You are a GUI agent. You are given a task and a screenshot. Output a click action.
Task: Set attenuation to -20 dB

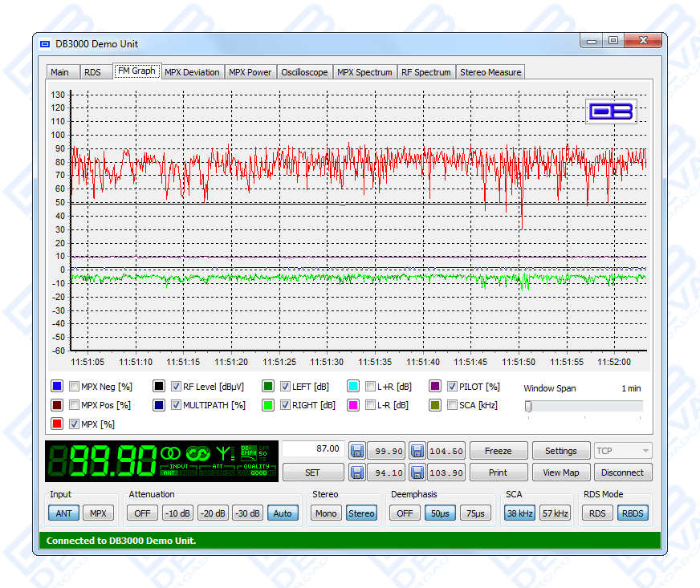[x=212, y=513]
